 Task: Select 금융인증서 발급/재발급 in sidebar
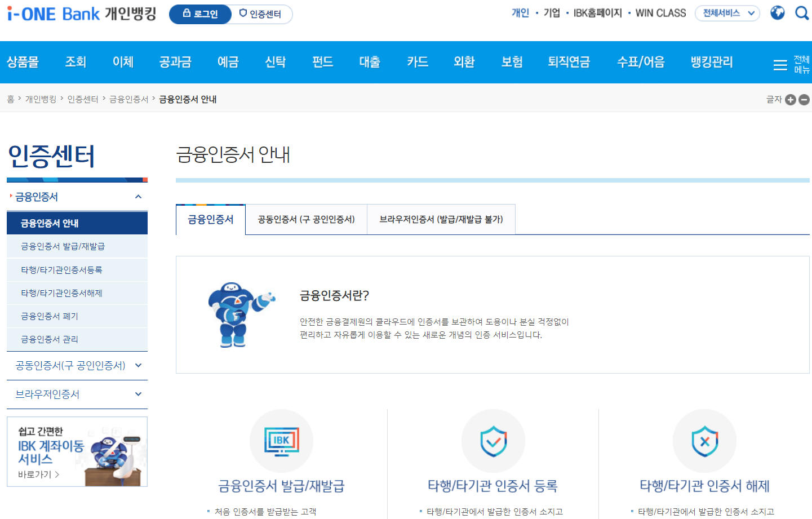pos(77,246)
